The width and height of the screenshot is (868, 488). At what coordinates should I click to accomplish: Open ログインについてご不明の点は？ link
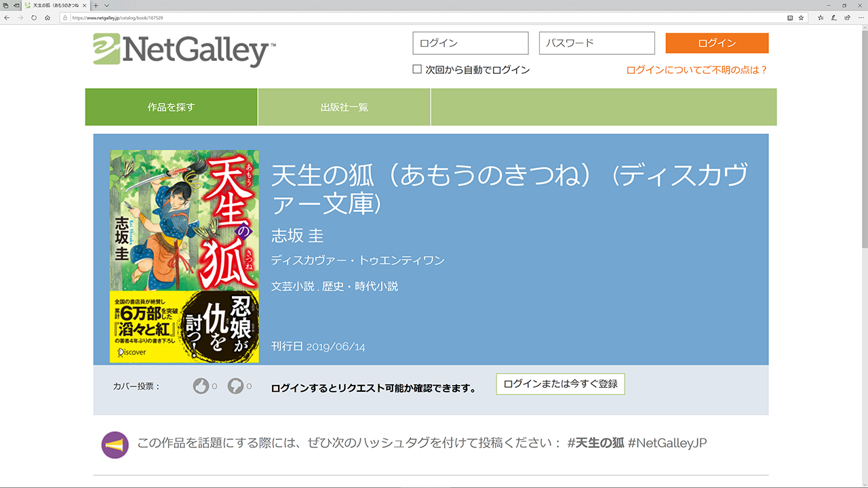696,70
